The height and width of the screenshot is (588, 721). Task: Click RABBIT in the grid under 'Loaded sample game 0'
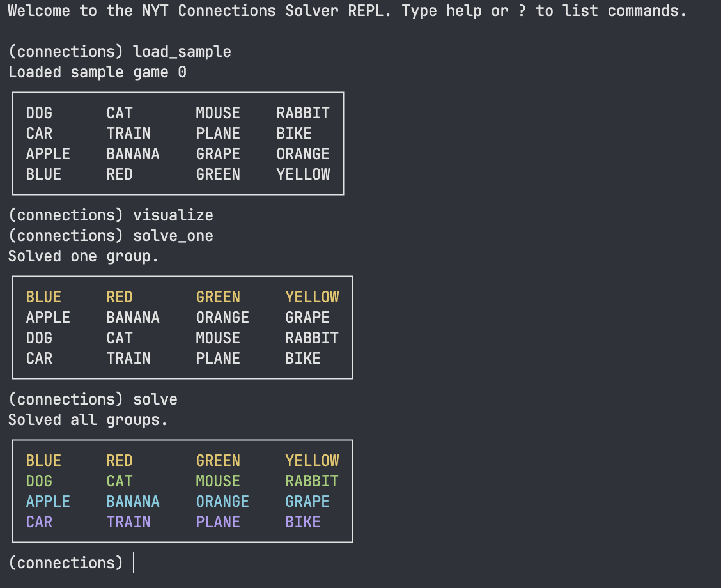pyautogui.click(x=303, y=113)
